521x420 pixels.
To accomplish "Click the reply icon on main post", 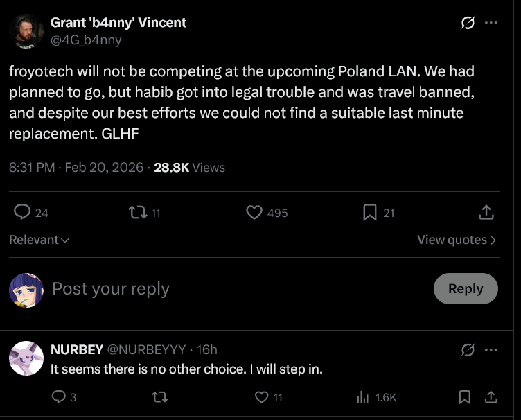I will click(x=23, y=212).
